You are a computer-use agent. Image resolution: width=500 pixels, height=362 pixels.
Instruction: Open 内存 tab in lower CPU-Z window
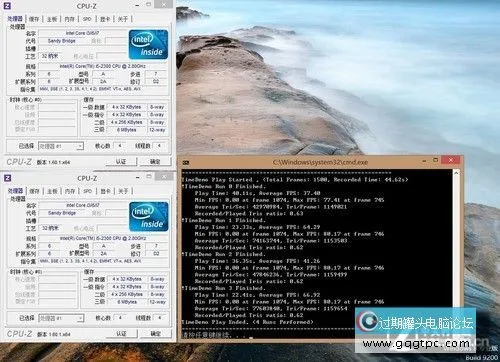tap(70, 191)
